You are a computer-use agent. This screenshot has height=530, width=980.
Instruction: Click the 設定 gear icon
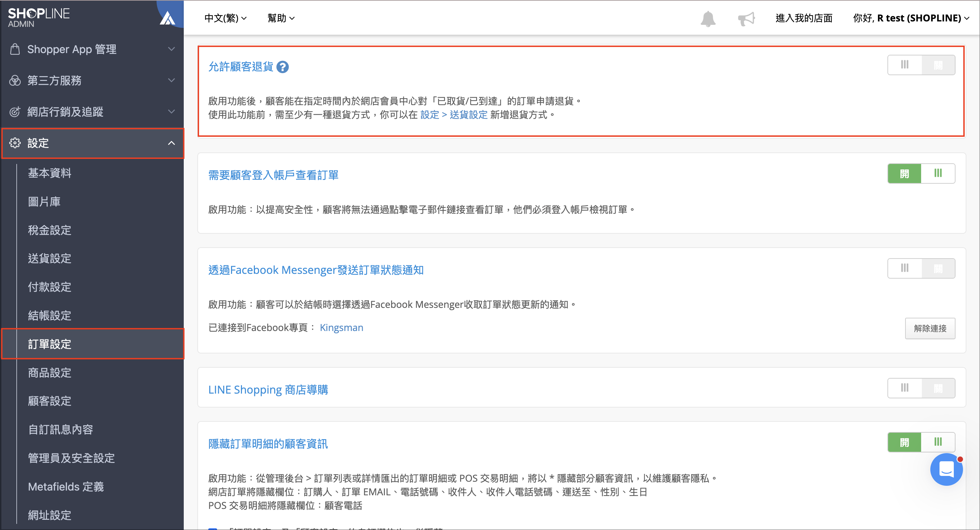(15, 143)
